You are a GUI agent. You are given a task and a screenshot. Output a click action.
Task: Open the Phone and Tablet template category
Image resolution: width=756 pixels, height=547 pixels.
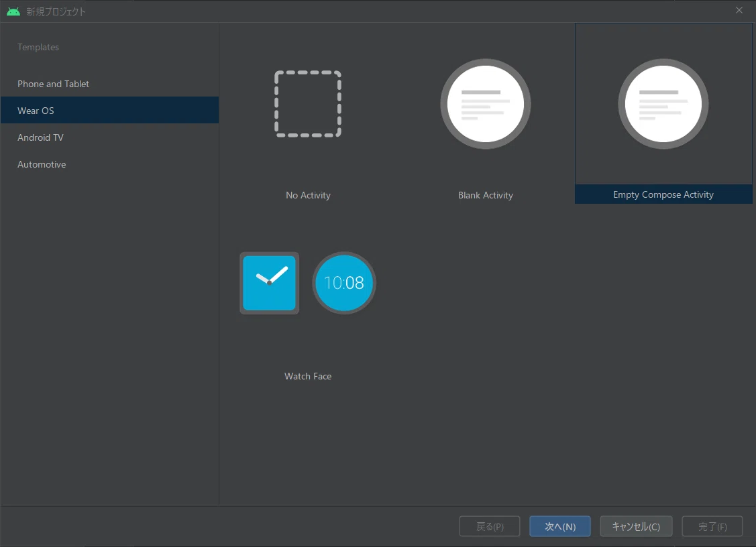[109, 84]
